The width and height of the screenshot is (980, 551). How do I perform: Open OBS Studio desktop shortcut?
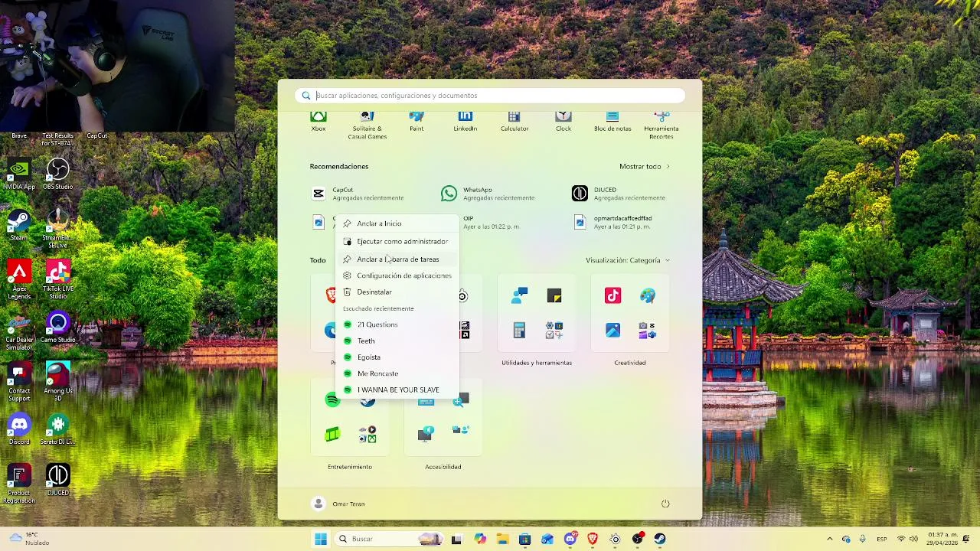57,175
